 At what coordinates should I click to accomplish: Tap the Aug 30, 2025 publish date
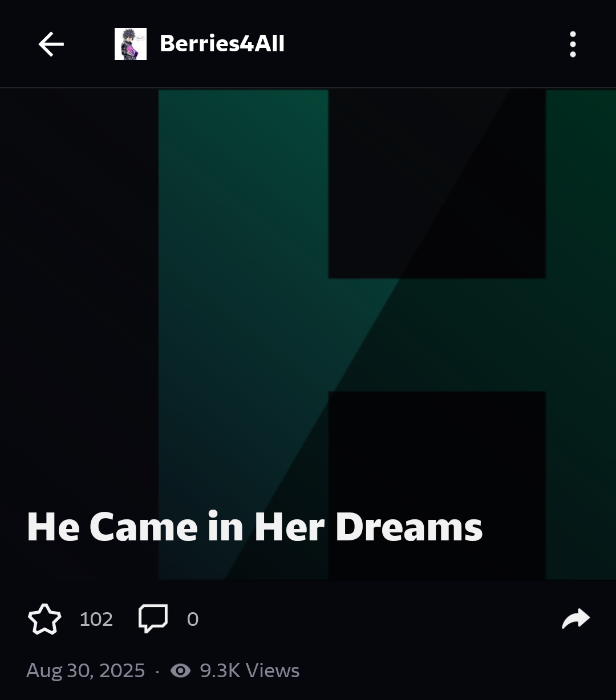pyautogui.click(x=86, y=670)
